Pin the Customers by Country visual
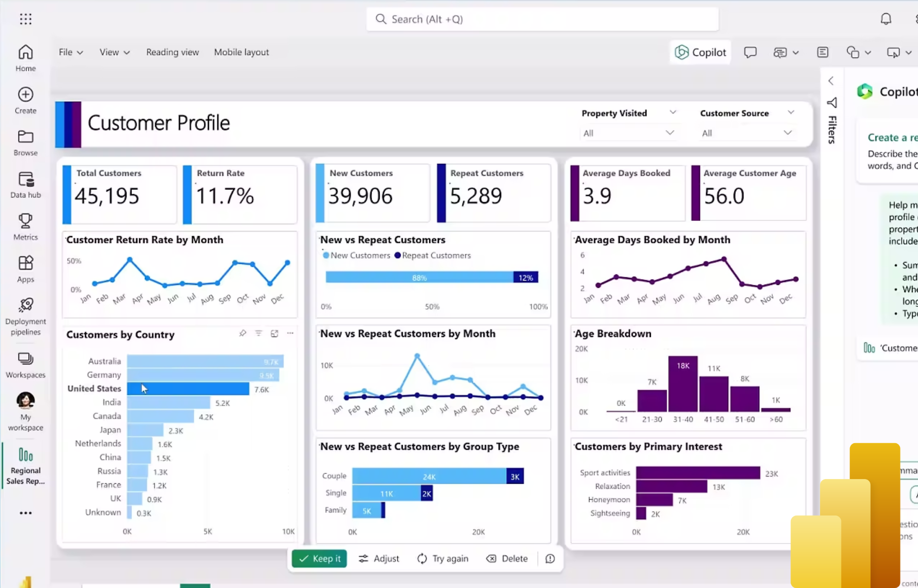Viewport: 918px width, 588px height. (242, 333)
